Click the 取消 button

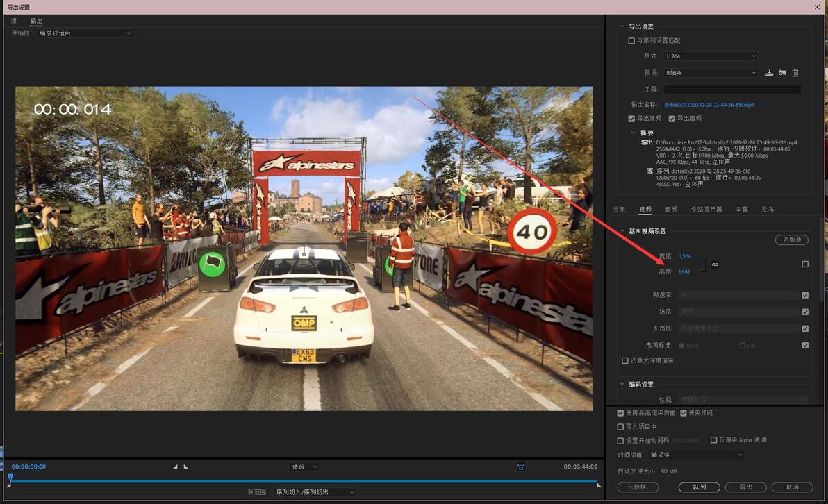point(792,487)
